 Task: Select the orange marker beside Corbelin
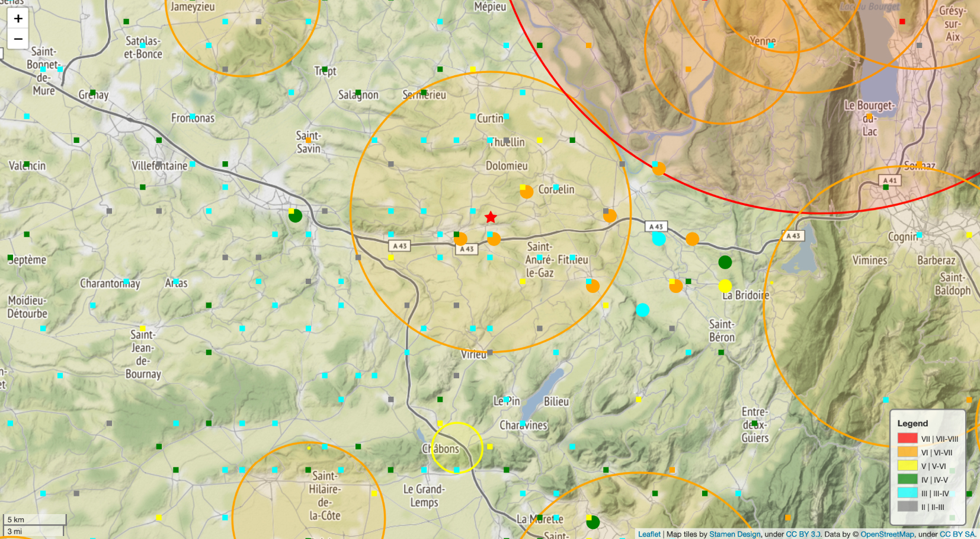[526, 192]
